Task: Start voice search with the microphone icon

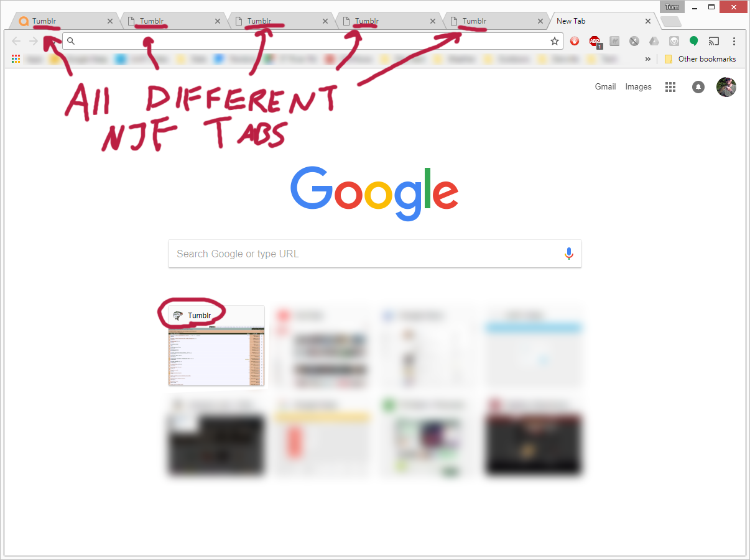Action: [568, 254]
